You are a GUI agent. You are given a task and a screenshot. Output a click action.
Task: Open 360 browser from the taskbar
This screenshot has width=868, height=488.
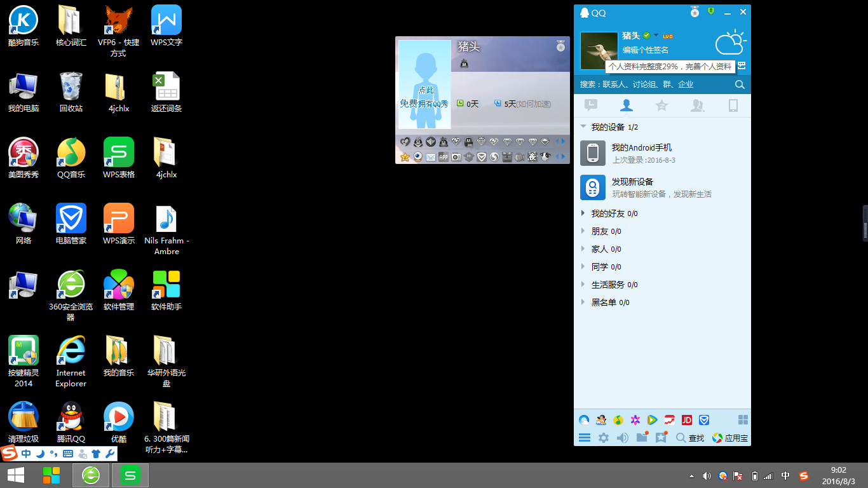point(91,475)
